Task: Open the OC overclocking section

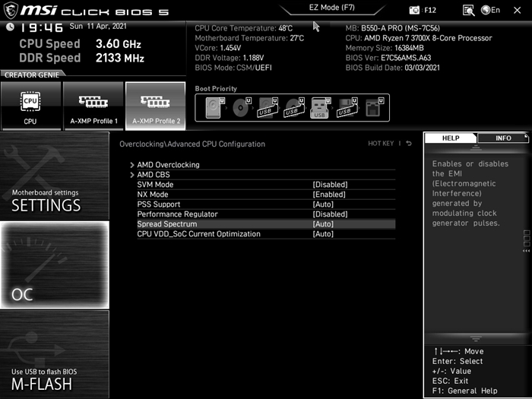Action: pyautogui.click(x=55, y=265)
